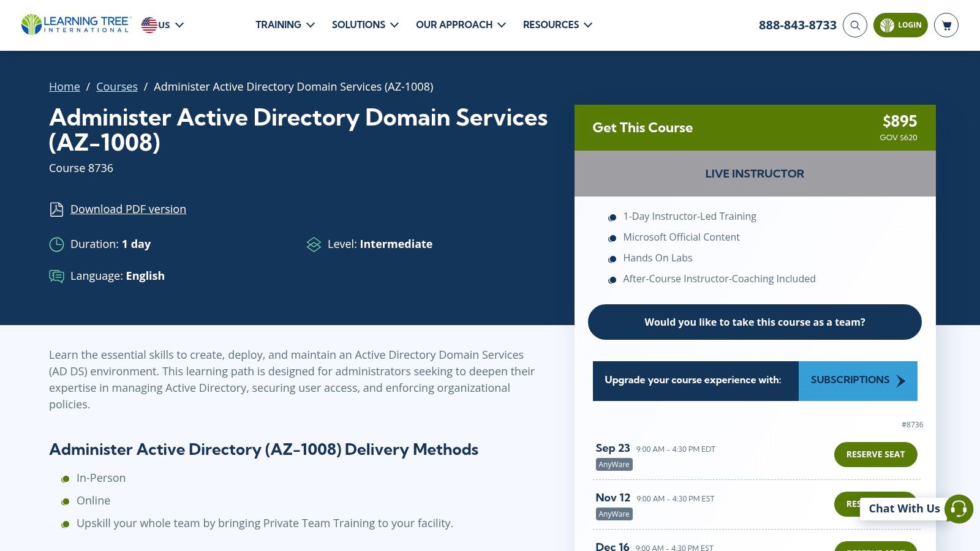Viewport: 980px width, 551px height.
Task: Click team course inquiry button
Action: point(755,322)
